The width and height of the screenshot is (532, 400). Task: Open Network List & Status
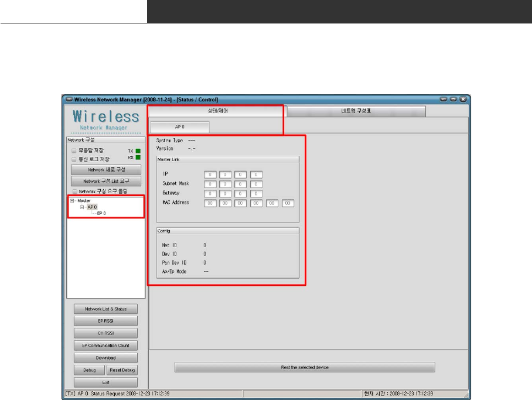106,309
